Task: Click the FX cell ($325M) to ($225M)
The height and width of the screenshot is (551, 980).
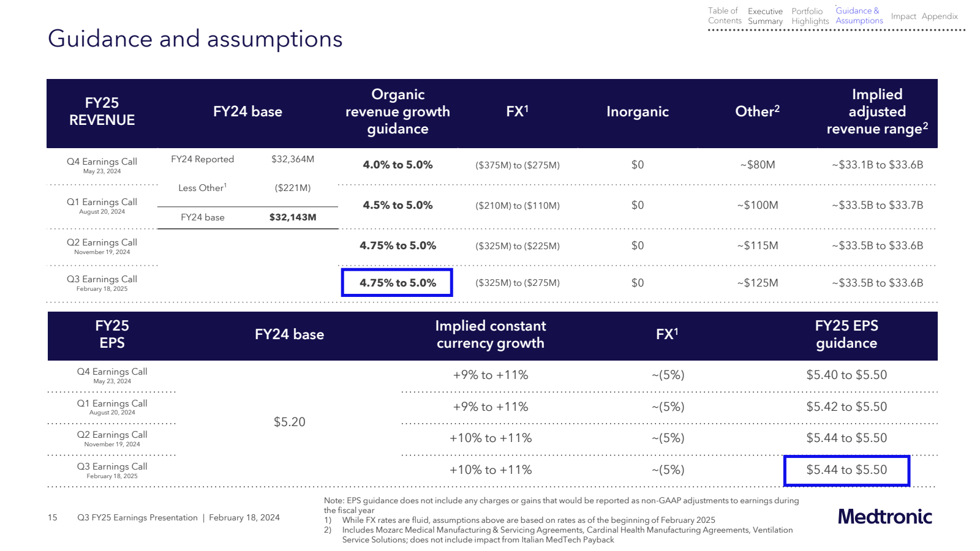Action: 518,246
